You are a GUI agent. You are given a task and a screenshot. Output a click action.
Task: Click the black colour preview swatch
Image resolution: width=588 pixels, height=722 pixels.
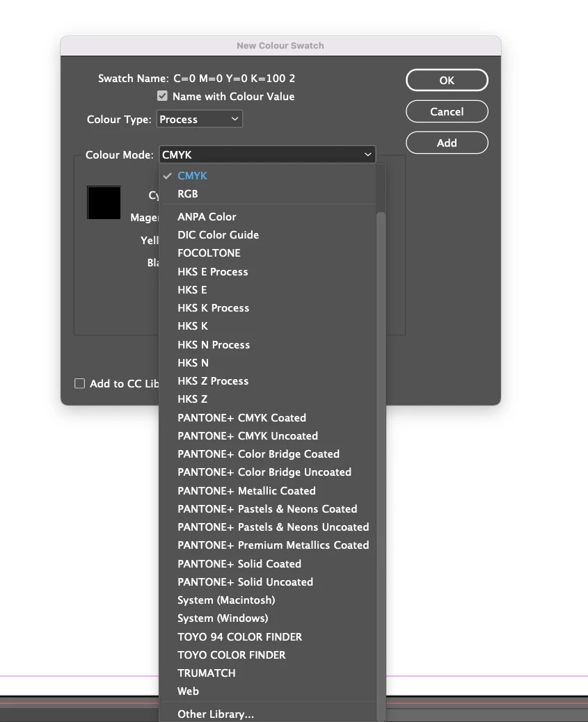[x=104, y=202]
